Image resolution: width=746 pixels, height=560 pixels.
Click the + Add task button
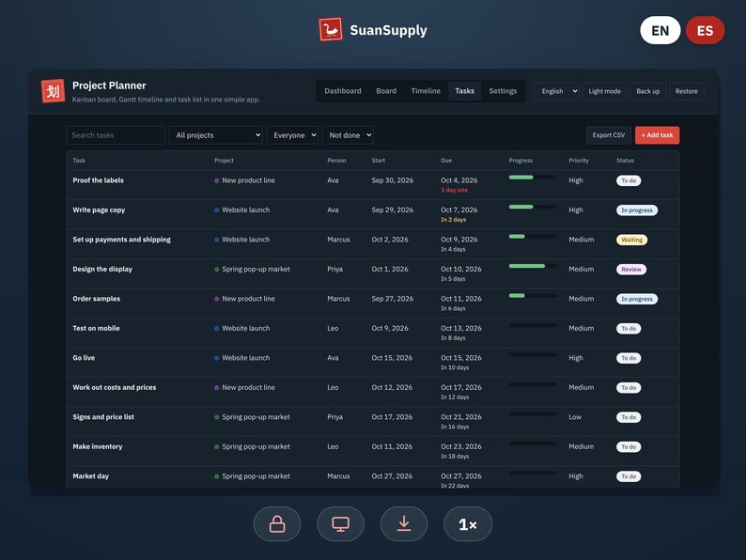pos(657,135)
